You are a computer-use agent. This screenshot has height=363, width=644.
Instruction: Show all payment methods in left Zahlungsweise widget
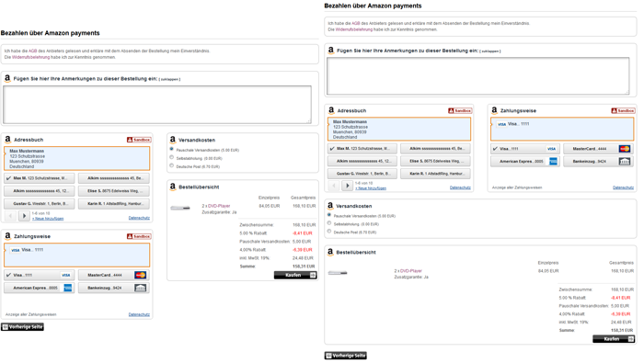click(30, 314)
